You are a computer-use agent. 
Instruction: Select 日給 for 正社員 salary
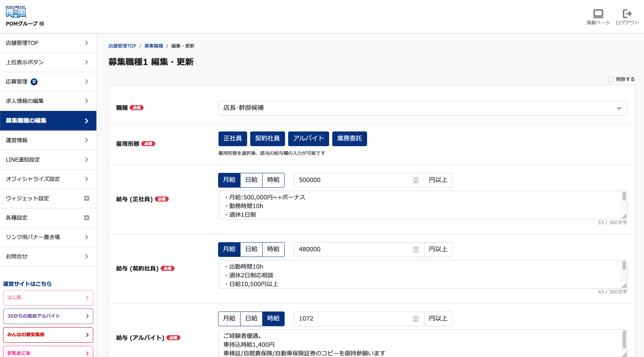[x=251, y=180]
